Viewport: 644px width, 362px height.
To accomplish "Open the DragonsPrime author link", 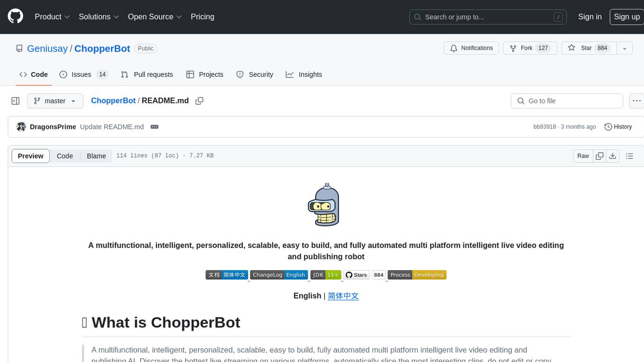I will click(x=53, y=127).
